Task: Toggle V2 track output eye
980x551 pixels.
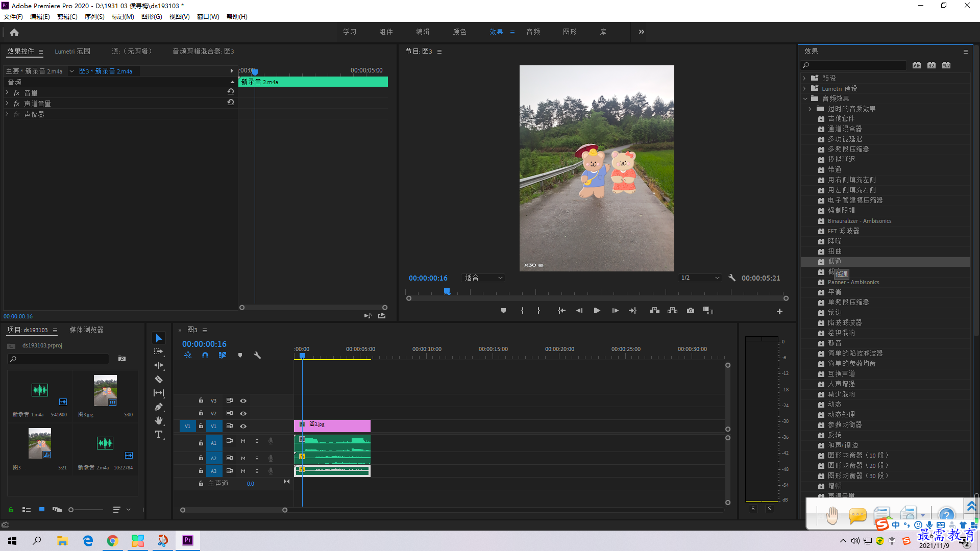Action: click(243, 413)
